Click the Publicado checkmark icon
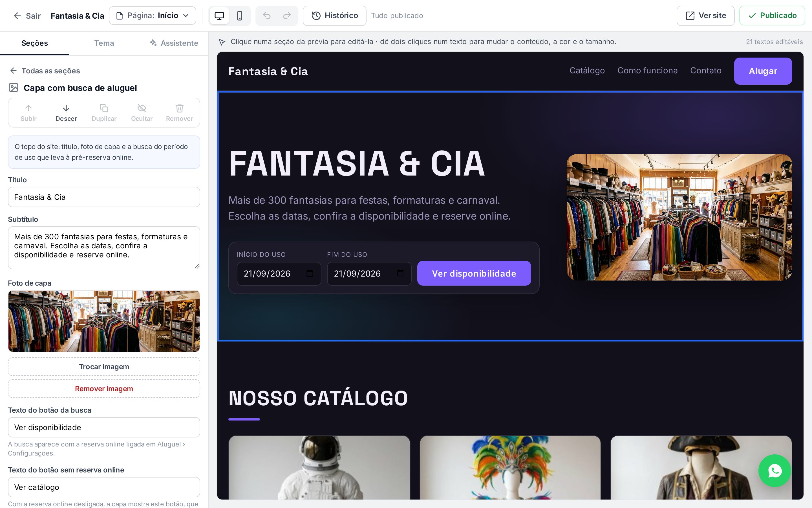Image resolution: width=812 pixels, height=508 pixels. pos(752,16)
